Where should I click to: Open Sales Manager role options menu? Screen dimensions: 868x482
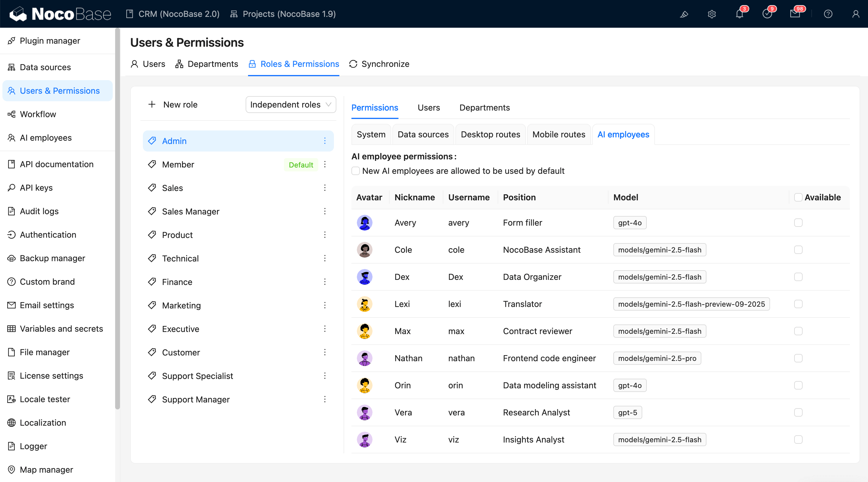(325, 211)
